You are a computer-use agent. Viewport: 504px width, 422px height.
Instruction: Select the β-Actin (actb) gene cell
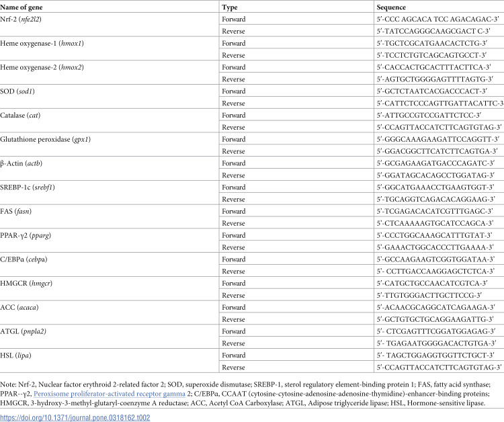[x=110, y=169]
